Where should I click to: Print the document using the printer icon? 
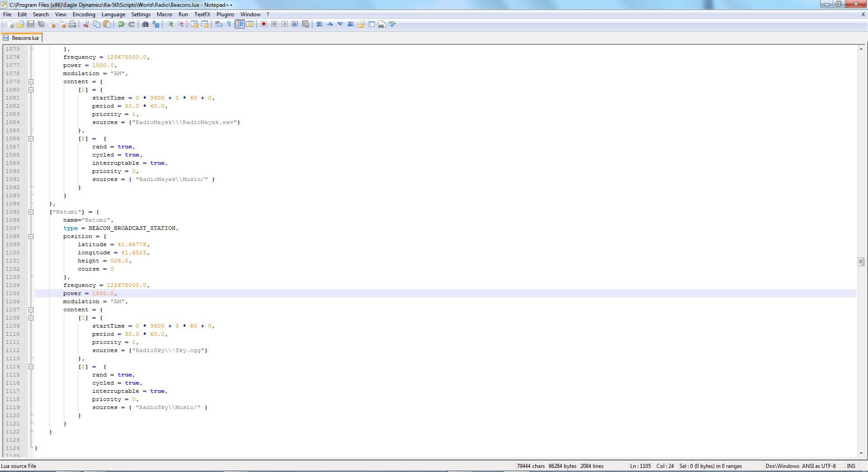coord(72,24)
